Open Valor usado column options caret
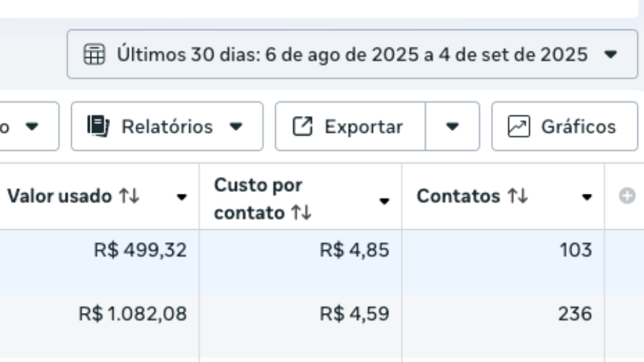Image resolution: width=644 pixels, height=362 pixels. click(x=181, y=198)
